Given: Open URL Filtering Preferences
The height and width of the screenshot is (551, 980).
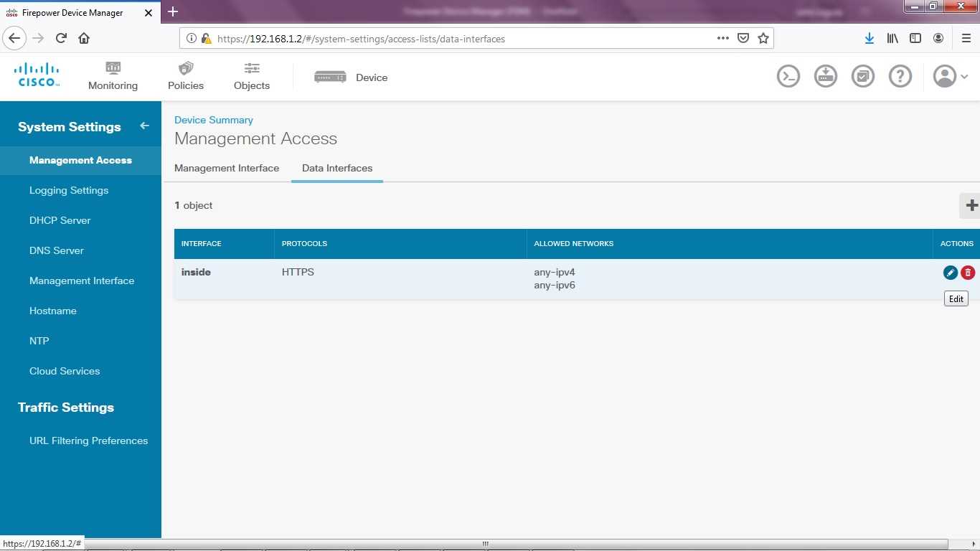Looking at the screenshot, I should click(x=89, y=441).
